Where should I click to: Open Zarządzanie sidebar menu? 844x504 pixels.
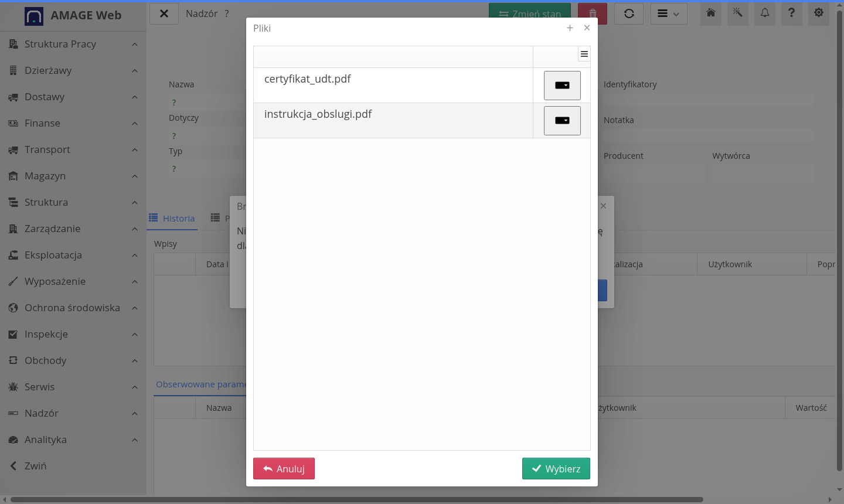tap(73, 229)
